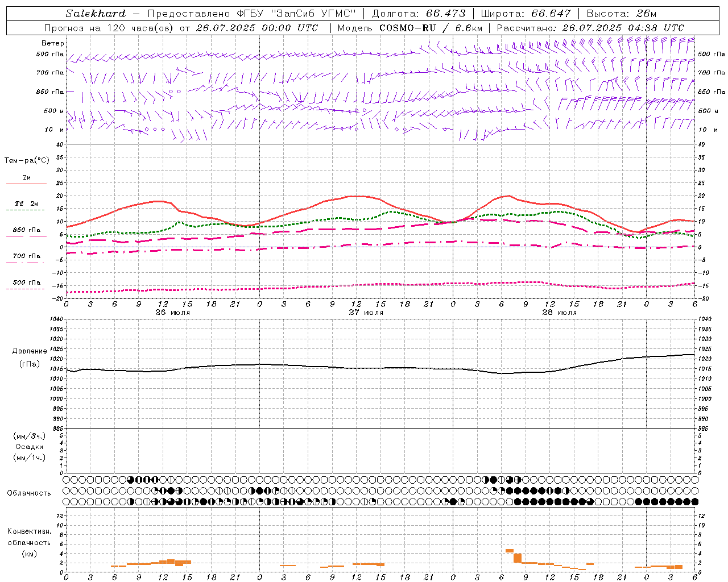Click left-side '850 гПа' wind level label

tap(49, 92)
